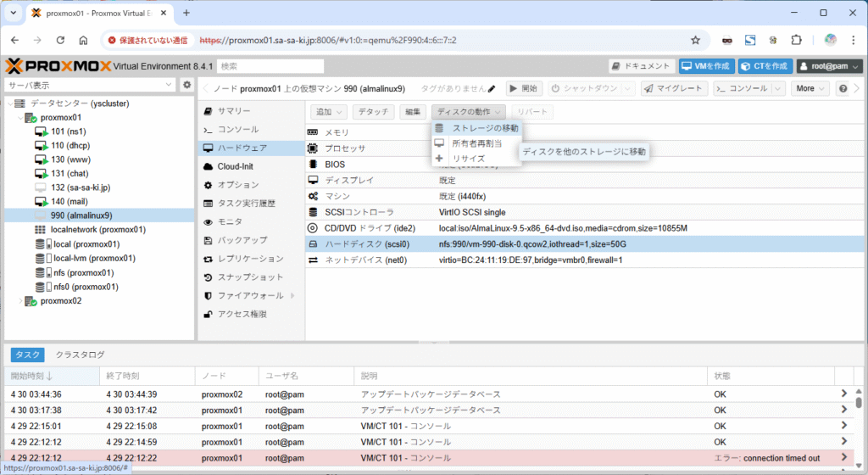The width and height of the screenshot is (868, 475).
Task: Open the help question mark icon
Action: click(843, 88)
